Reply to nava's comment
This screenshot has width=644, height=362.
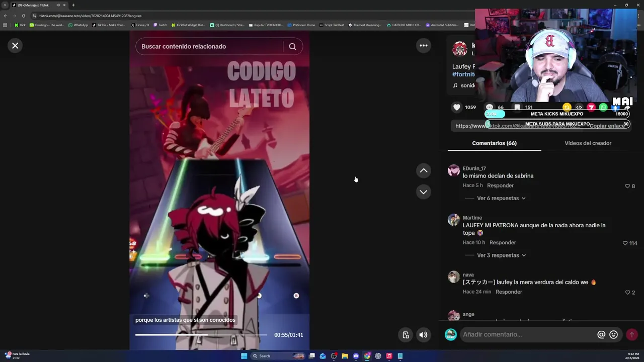coord(509,292)
